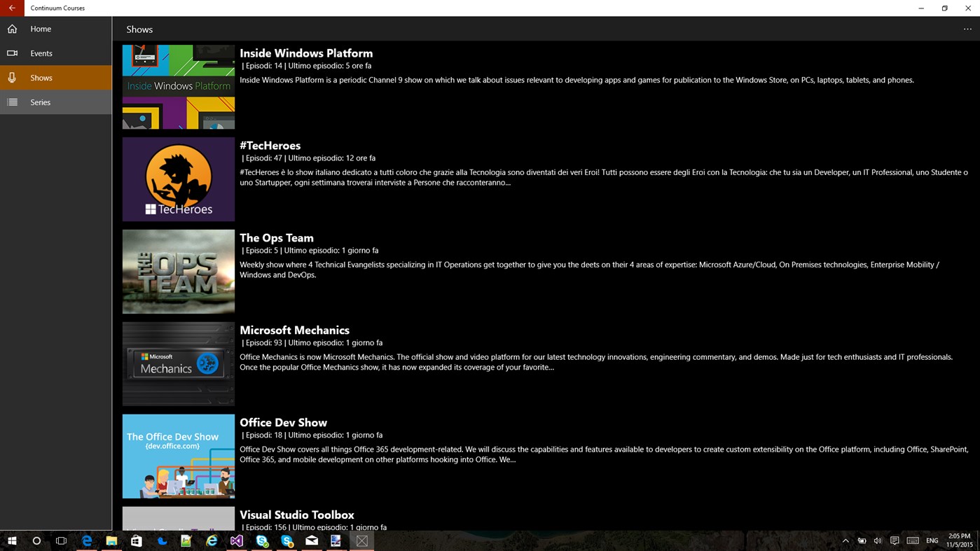This screenshot has height=551, width=980.
Task: Switch to Visual Studio on taskbar
Action: [x=237, y=540]
